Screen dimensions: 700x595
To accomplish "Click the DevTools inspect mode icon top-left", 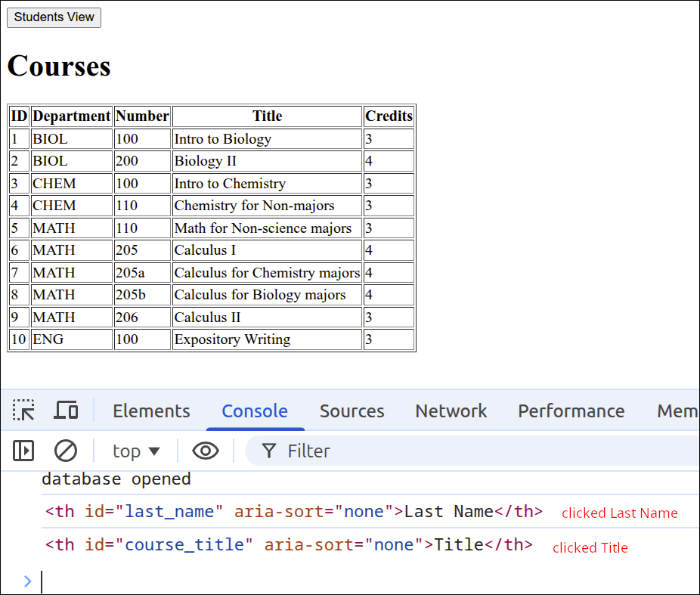I will click(23, 411).
